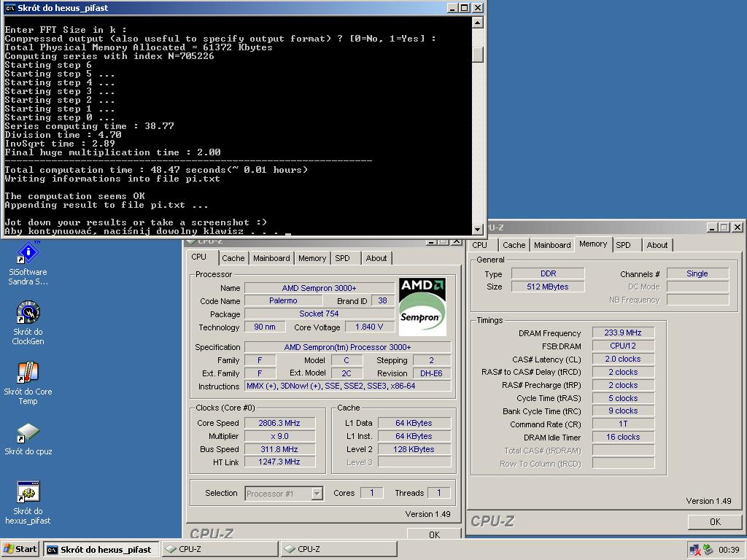The image size is (747, 560).
Task: Click the console scrollbar down arrow
Action: [x=477, y=229]
